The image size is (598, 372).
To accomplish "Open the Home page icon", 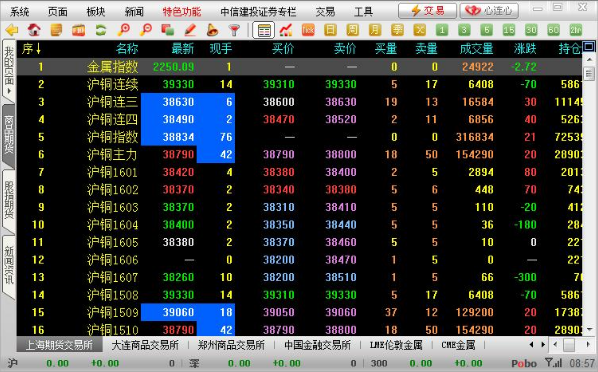I will [34, 30].
